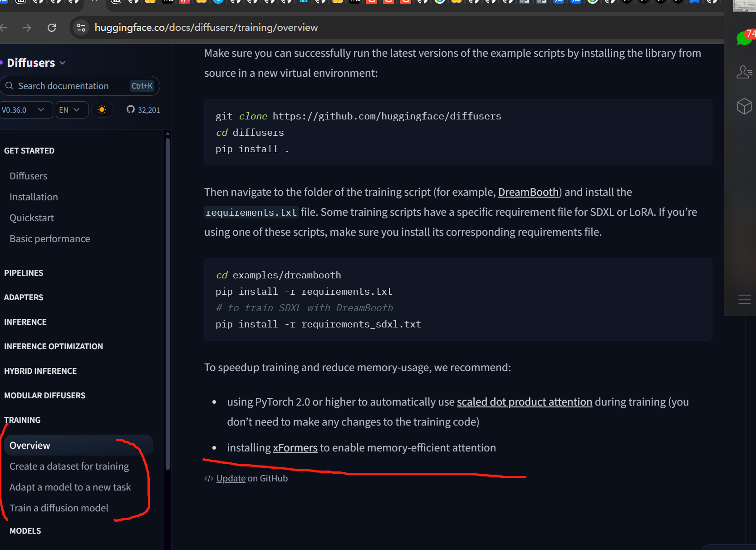The image size is (756, 550).
Task: Expand the MODELS subsection
Action: (25, 531)
